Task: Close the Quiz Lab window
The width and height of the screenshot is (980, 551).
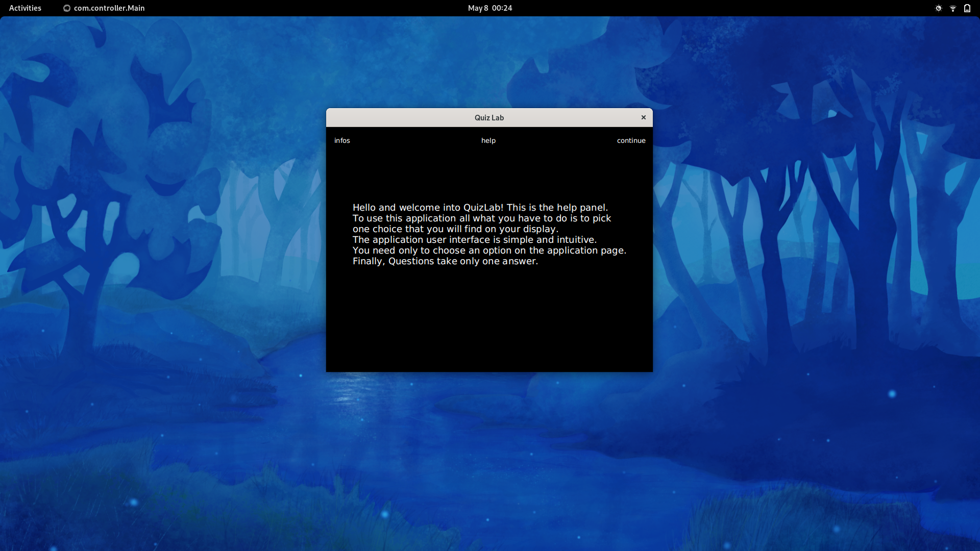Action: coord(643,117)
